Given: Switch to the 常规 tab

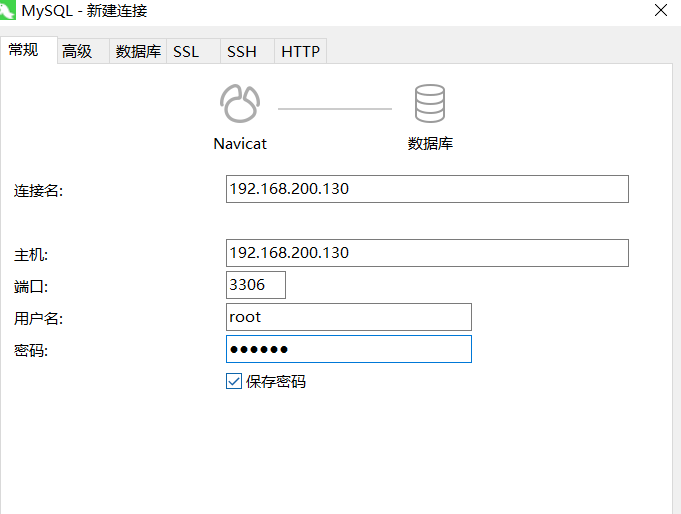Looking at the screenshot, I should tap(29, 50).
